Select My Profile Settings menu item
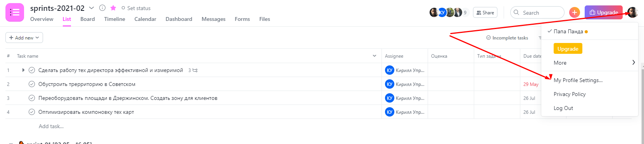The height and width of the screenshot is (144, 644). (578, 80)
